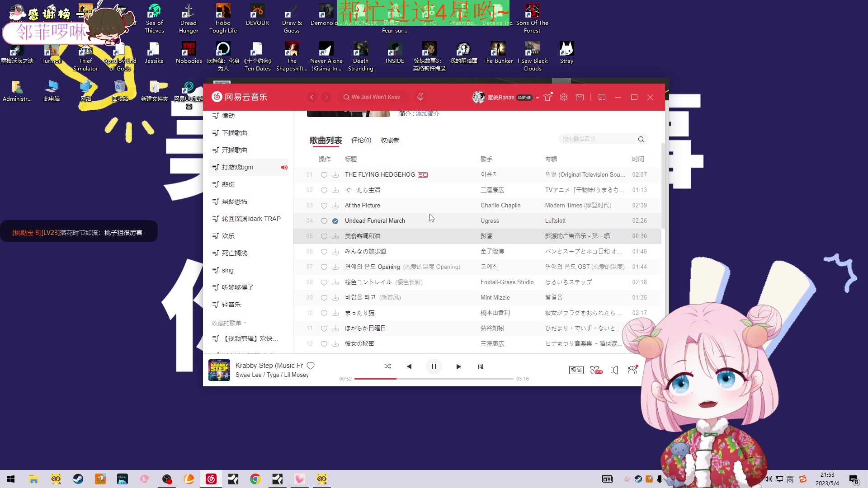Switch to 歌曲列表 tab

(325, 141)
